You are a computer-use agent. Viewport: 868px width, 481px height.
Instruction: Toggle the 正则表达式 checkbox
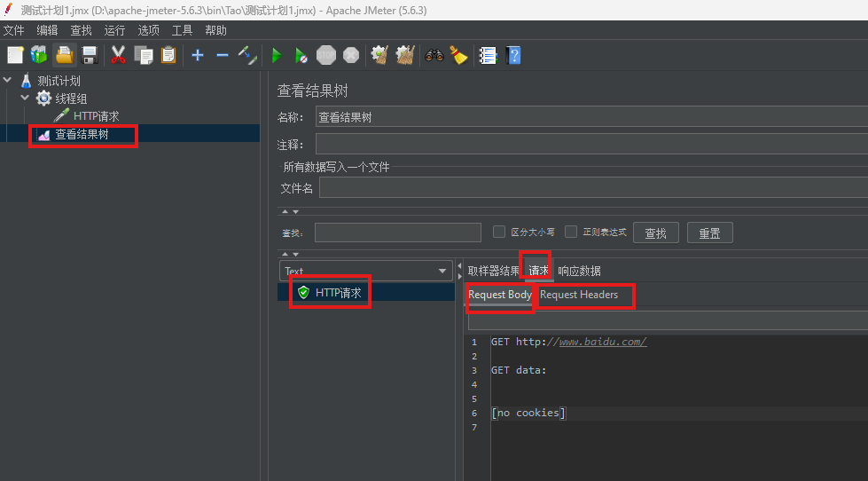click(571, 232)
